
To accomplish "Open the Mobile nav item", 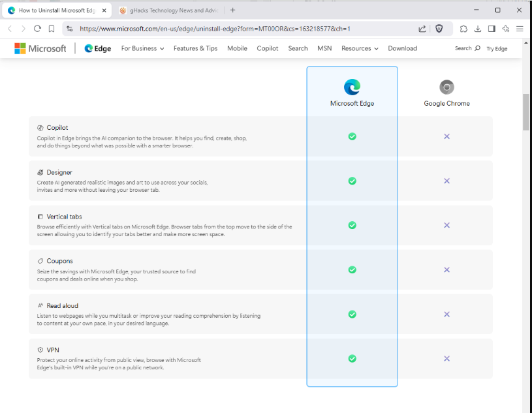I will (x=237, y=48).
